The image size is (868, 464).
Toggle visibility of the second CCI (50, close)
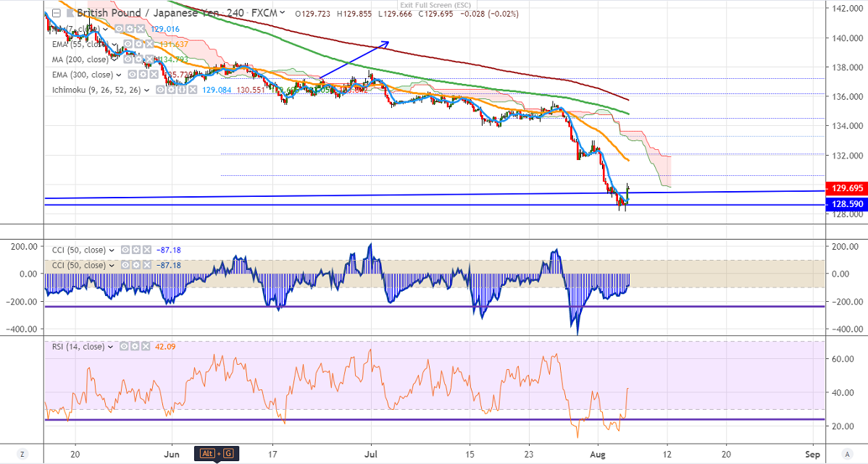[x=125, y=266]
